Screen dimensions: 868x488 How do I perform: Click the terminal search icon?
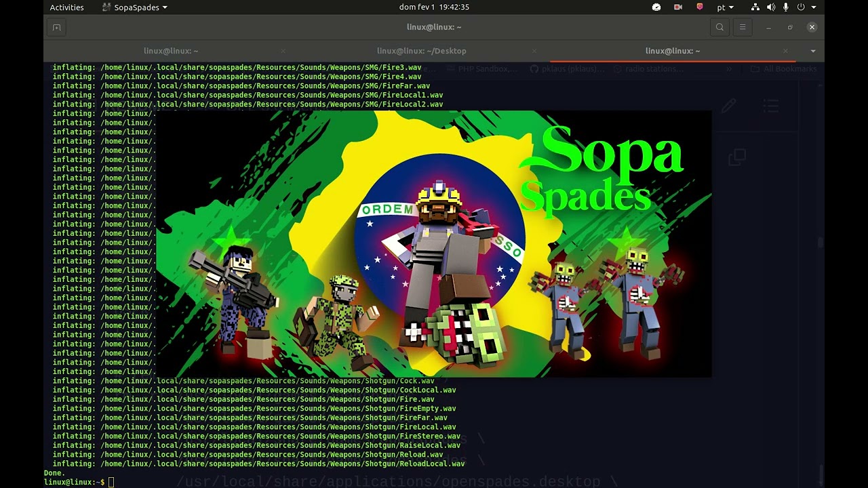(719, 27)
